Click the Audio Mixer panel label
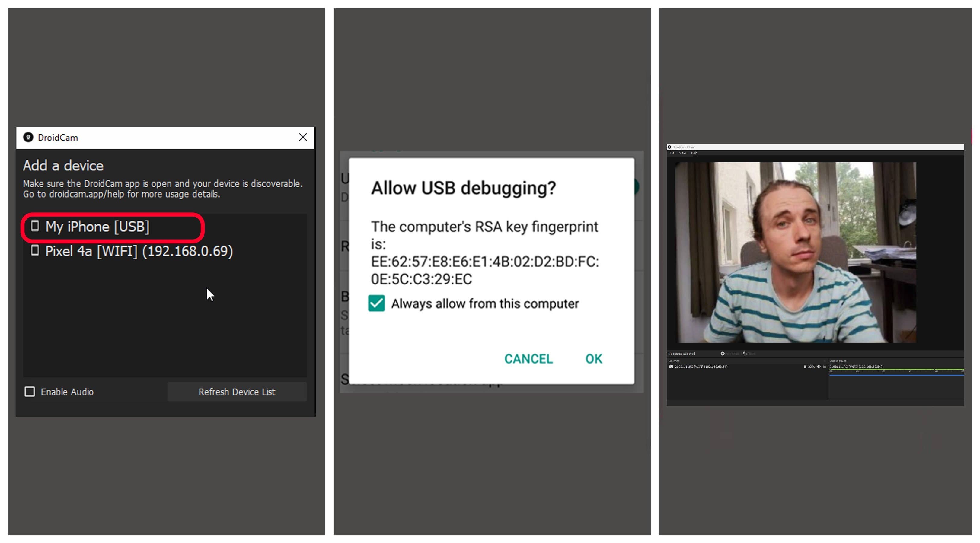This screenshot has height=543, width=980. [x=838, y=361]
